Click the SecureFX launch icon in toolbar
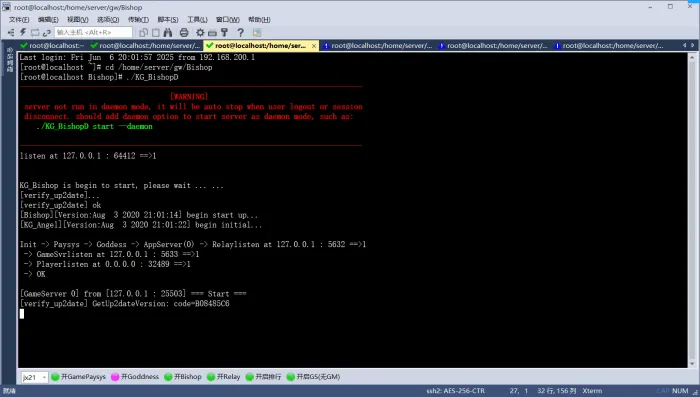 pyautogui.click(x=257, y=33)
